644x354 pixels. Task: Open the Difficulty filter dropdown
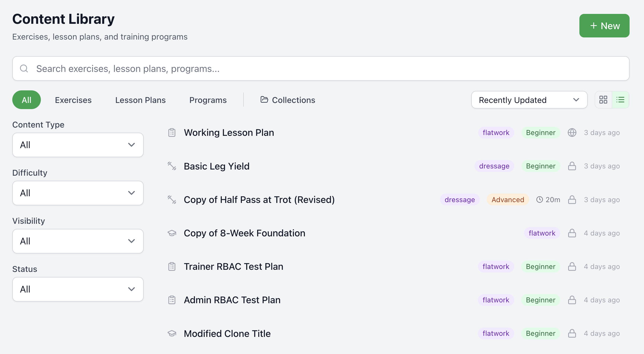[x=77, y=193]
